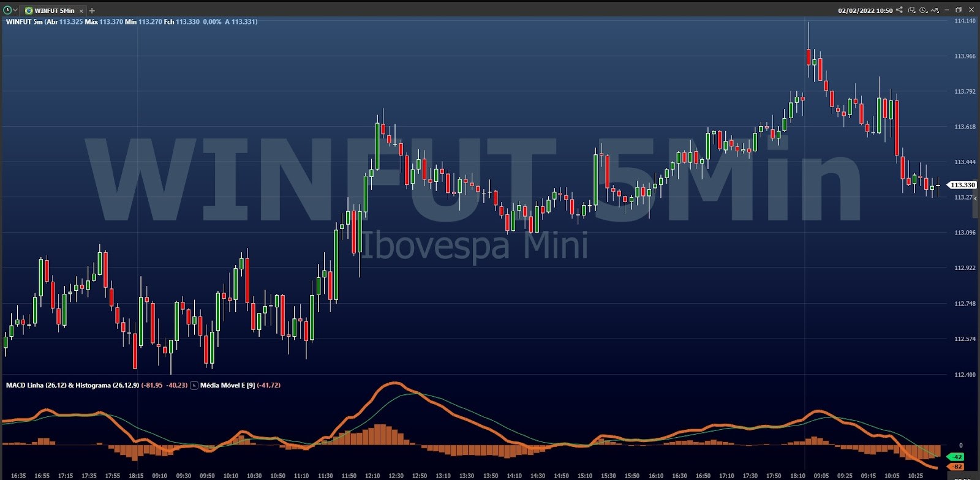This screenshot has height=480, width=980.
Task: Select the WINFUT 5Min tab
Action: pos(53,10)
